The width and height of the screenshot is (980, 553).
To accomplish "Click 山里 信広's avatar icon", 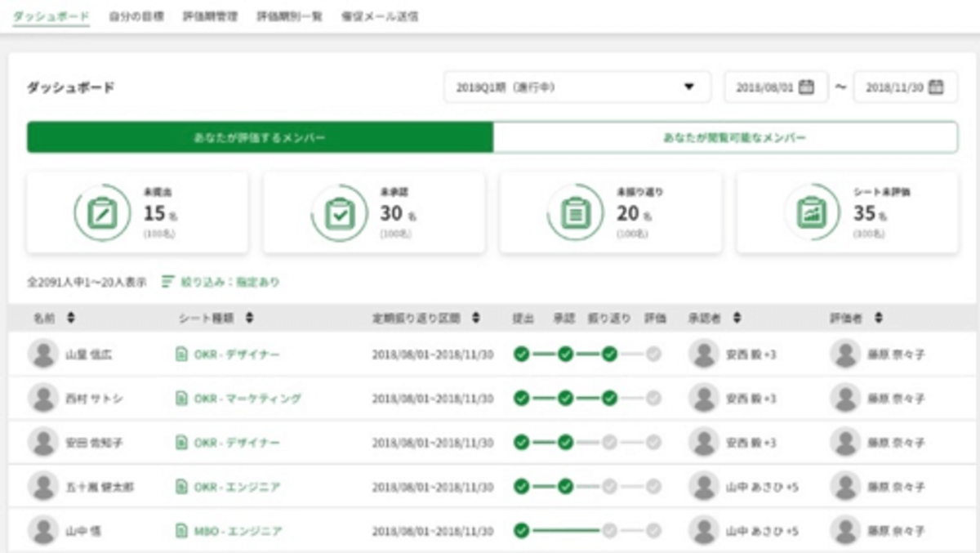I will coord(42,355).
